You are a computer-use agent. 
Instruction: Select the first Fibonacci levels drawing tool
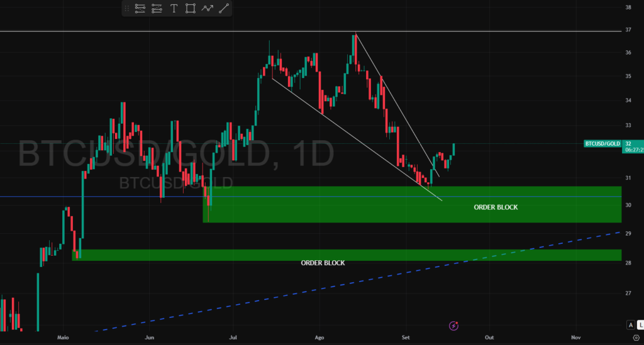point(140,8)
